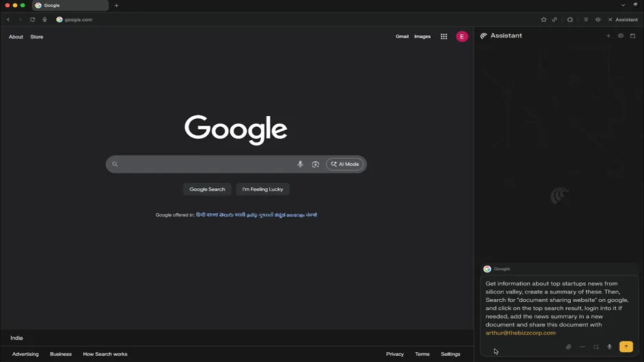Expand more options via the ellipsis in Assistant input

coord(582,347)
